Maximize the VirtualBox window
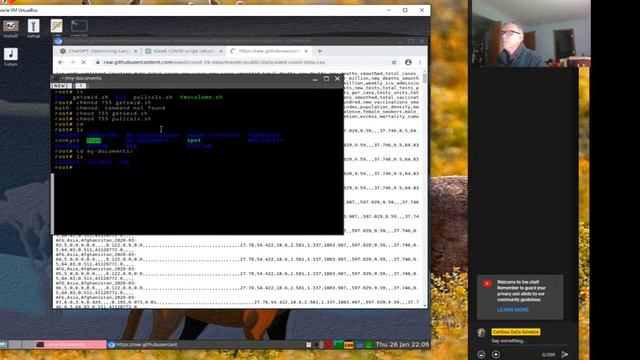The width and height of the screenshot is (640, 360). tap(405, 10)
